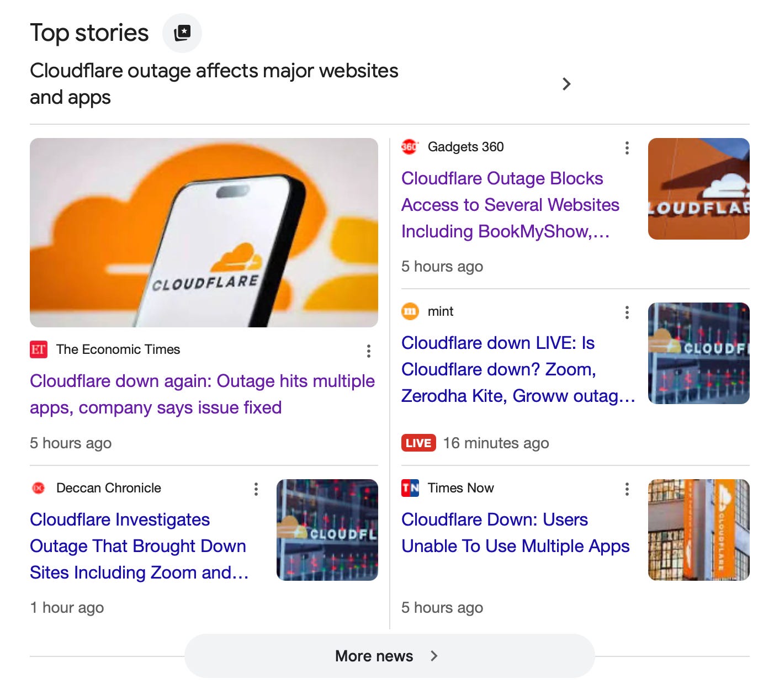Click the Deccan Chronicle story thumbnail image
774x700 pixels.
[x=327, y=530]
